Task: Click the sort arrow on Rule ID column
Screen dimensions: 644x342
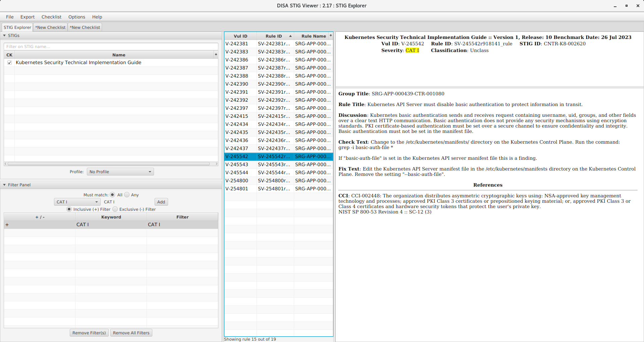Action: 290,36
